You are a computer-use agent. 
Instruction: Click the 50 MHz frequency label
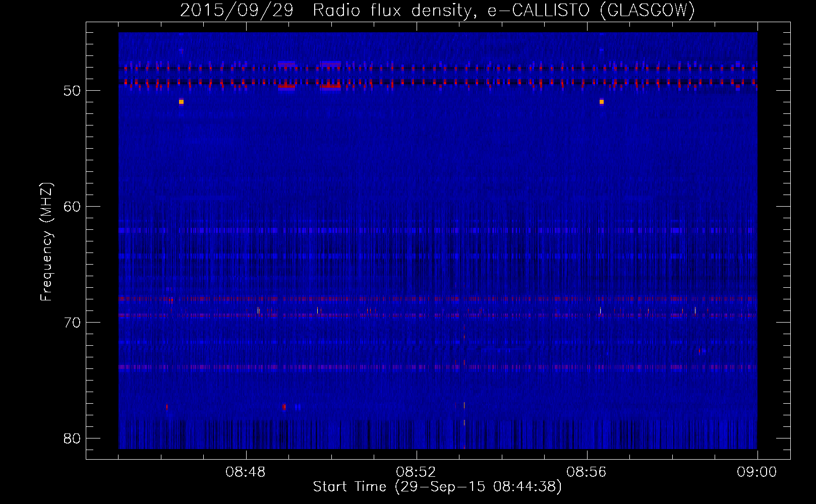pyautogui.click(x=72, y=91)
